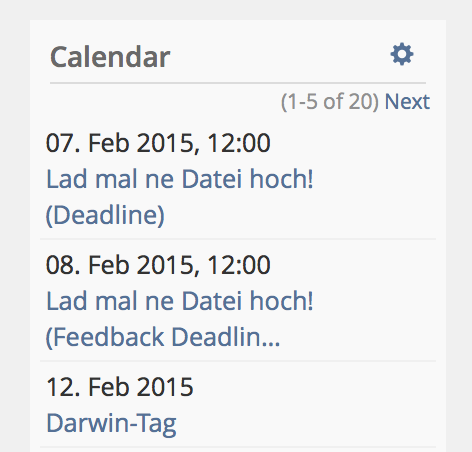
Task: Click the (1-5 of 20) pagination counter
Action: (330, 102)
